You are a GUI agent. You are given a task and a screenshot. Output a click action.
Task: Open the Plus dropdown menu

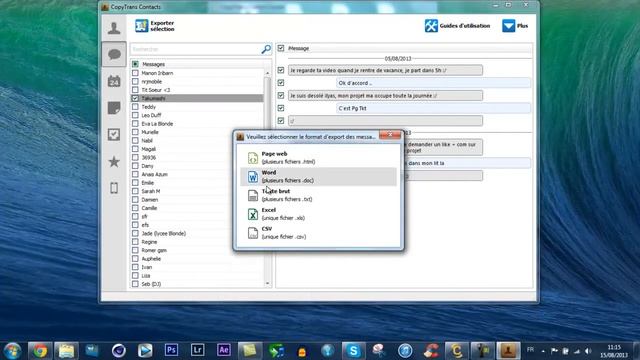515,26
